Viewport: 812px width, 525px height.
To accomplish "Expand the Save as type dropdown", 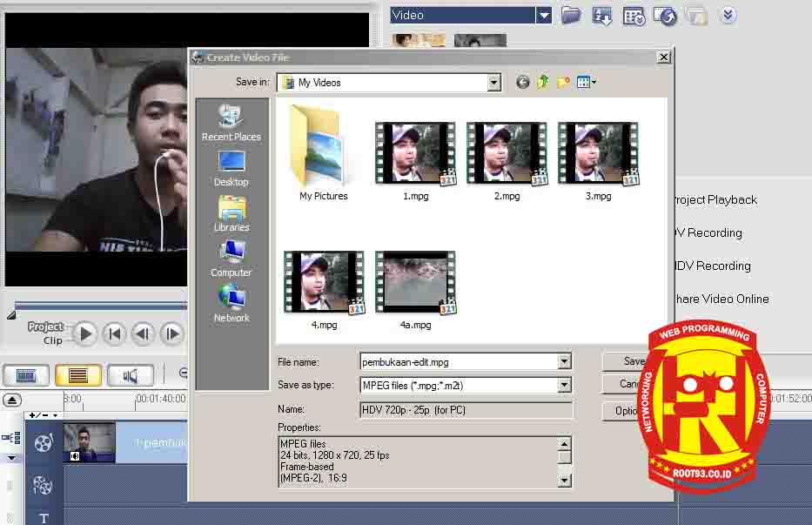I will click(565, 385).
